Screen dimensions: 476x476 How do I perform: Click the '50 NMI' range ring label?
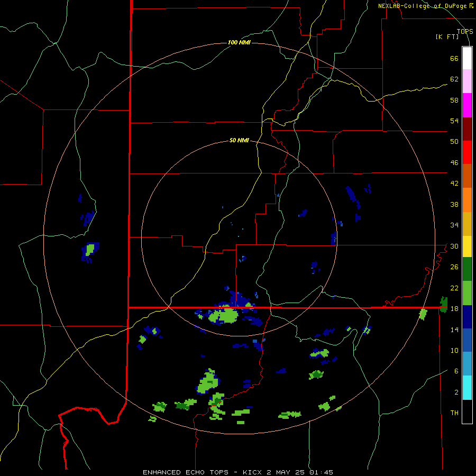tap(239, 140)
